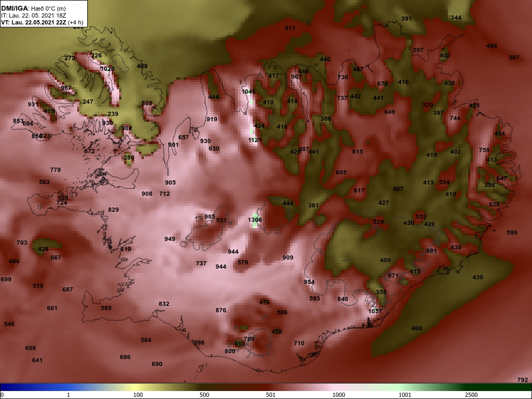The height and width of the screenshot is (399, 532).
Task: Click the 497 value
Action: pyautogui.click(x=398, y=189)
